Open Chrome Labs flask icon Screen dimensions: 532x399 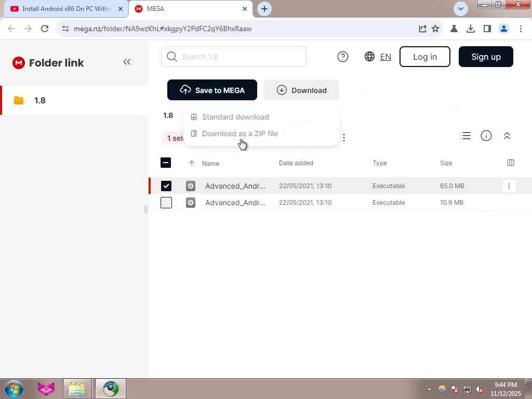click(x=454, y=29)
